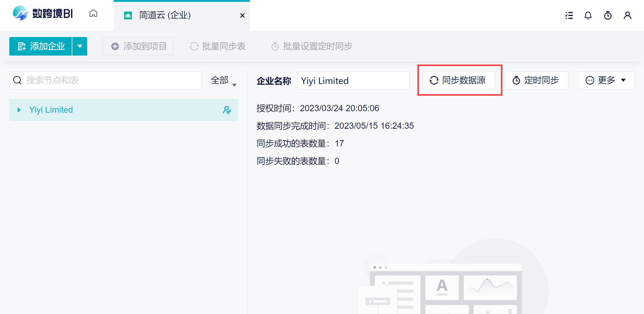Click the 添加企业 button
The height and width of the screenshot is (314, 644).
pos(41,46)
